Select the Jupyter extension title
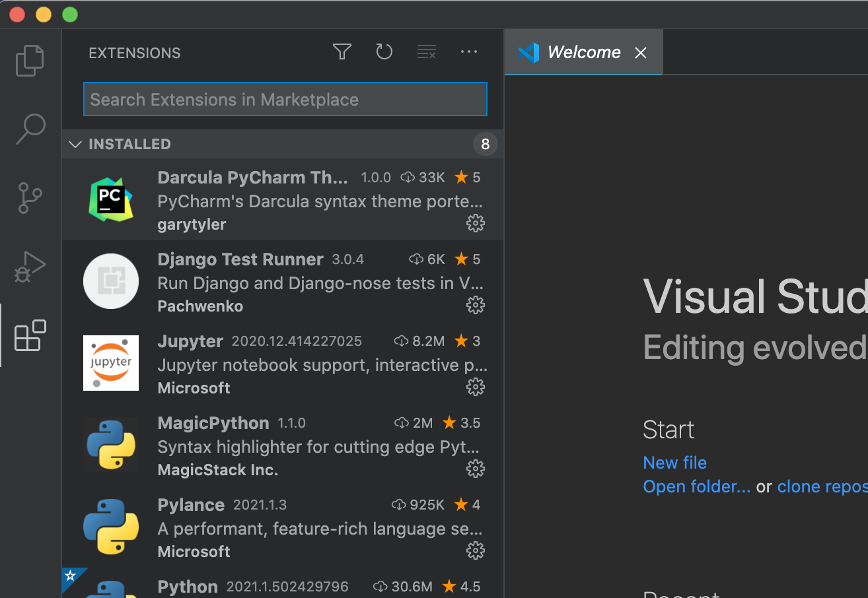The image size is (868, 598). [x=190, y=341]
